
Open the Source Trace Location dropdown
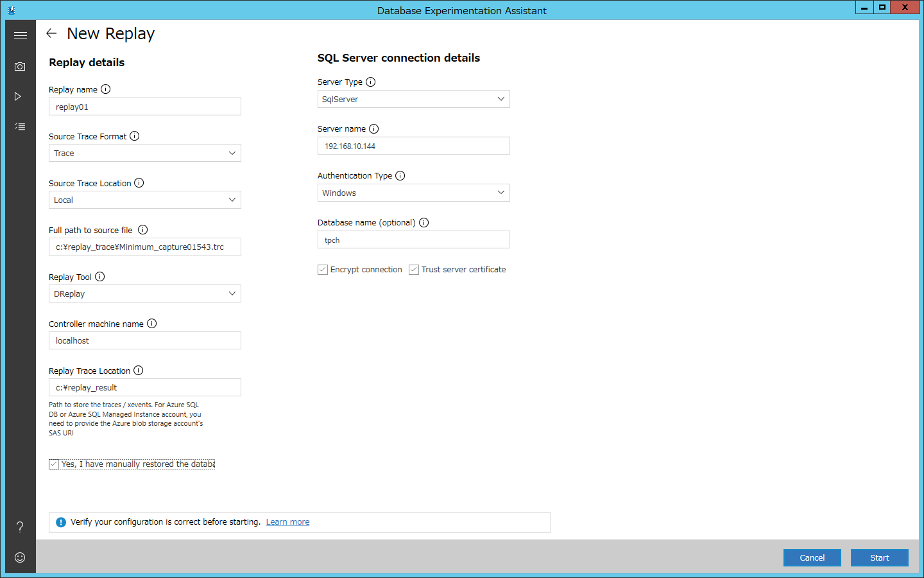coord(145,200)
